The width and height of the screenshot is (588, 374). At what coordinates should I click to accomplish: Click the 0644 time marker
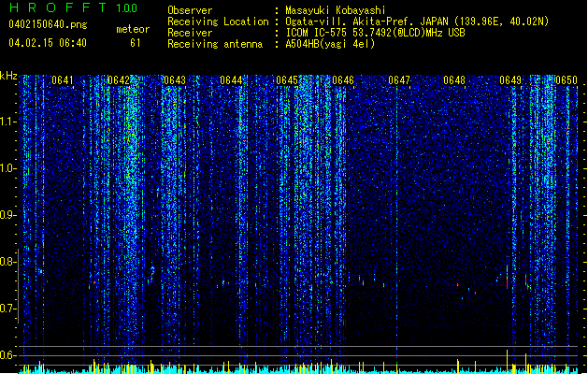(231, 80)
